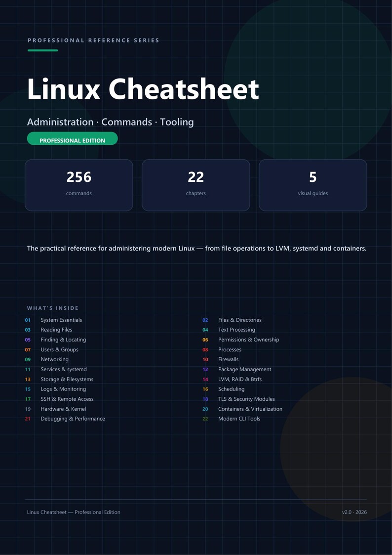Click the Linux Cheatsheet title
The image size is (392, 555).
click(143, 89)
